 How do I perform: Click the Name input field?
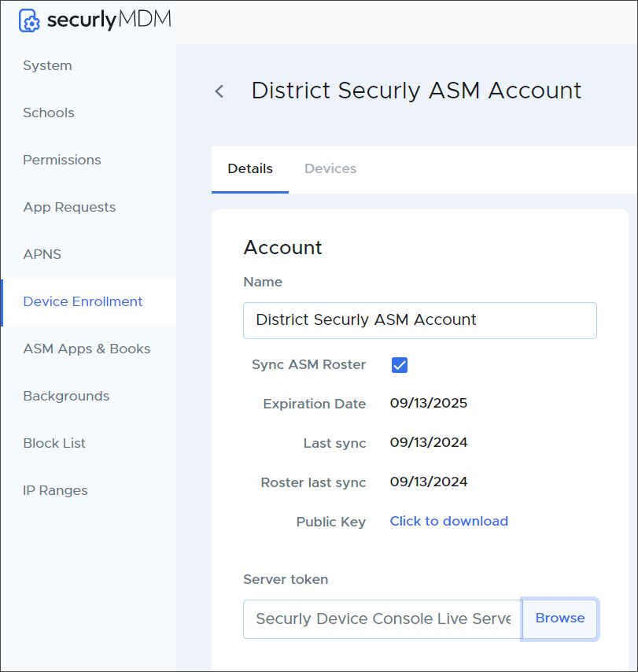pyautogui.click(x=420, y=320)
